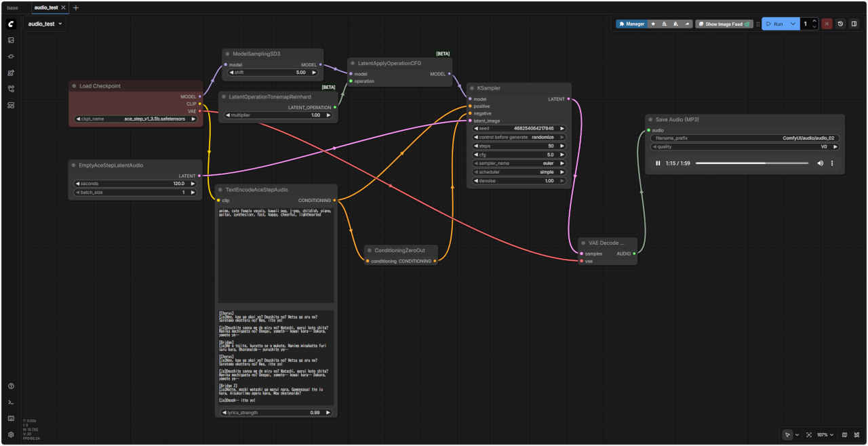Screen dimensions: 868x446
Task: Click the audio playback progress bar
Action: (x=753, y=163)
